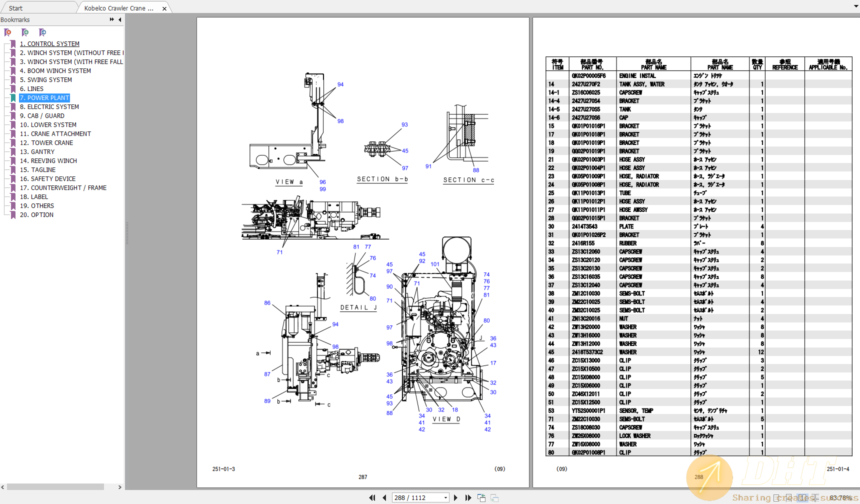Open bookmark 2. WINCH SYSTEM (WITHOUT FREE
This screenshot has width=860, height=504.
[x=71, y=53]
